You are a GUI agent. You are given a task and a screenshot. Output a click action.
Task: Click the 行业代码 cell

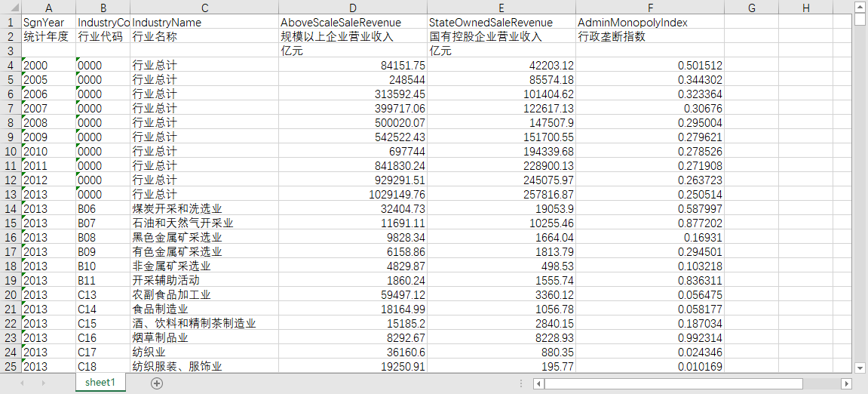[103, 36]
